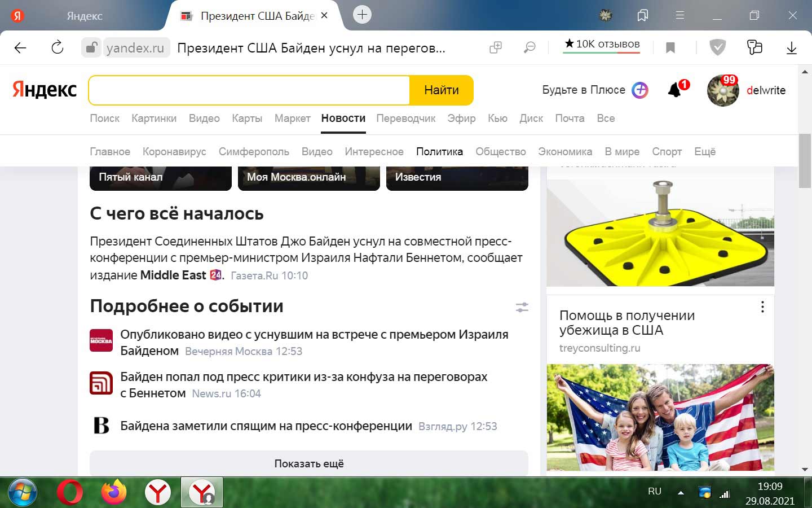Expand the Ещё news categories menu
812x508 pixels.
click(705, 151)
